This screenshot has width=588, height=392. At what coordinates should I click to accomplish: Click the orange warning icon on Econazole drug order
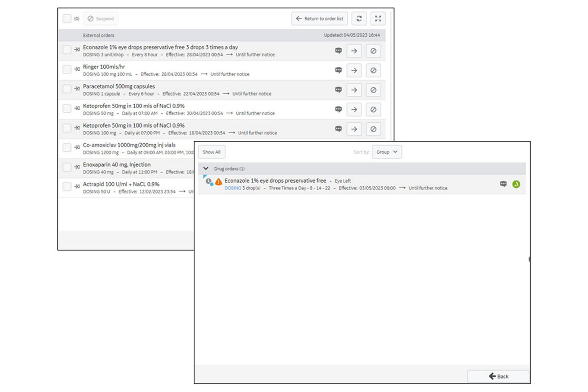[219, 182]
